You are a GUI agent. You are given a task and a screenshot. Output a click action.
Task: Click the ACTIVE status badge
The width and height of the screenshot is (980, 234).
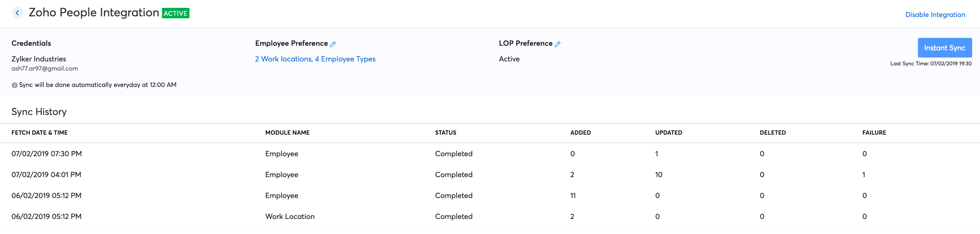point(175,13)
